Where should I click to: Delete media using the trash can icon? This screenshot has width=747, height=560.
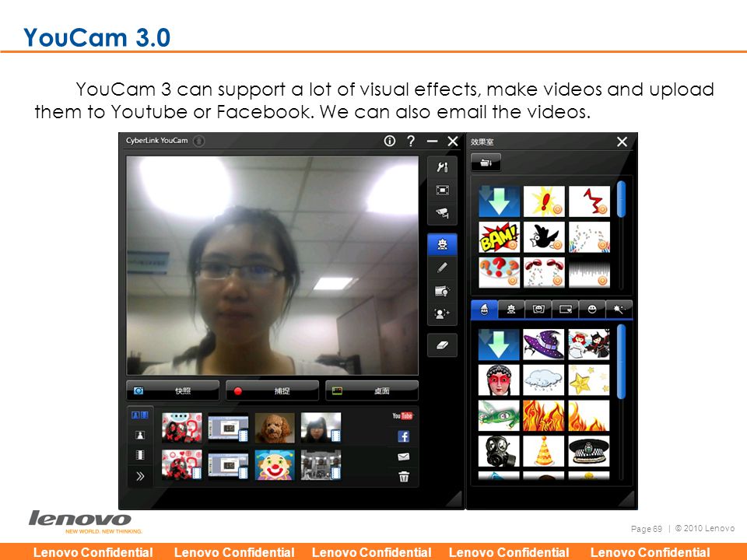coord(404,477)
